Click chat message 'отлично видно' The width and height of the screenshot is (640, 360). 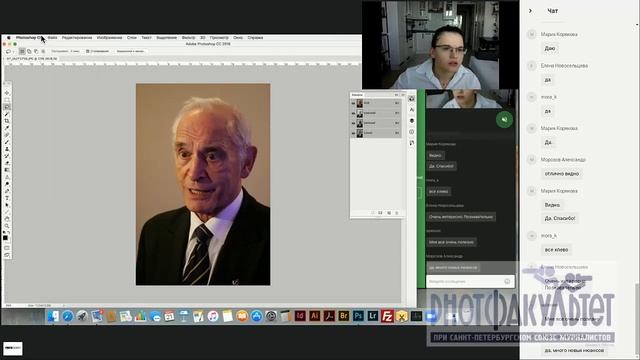[x=562, y=173]
